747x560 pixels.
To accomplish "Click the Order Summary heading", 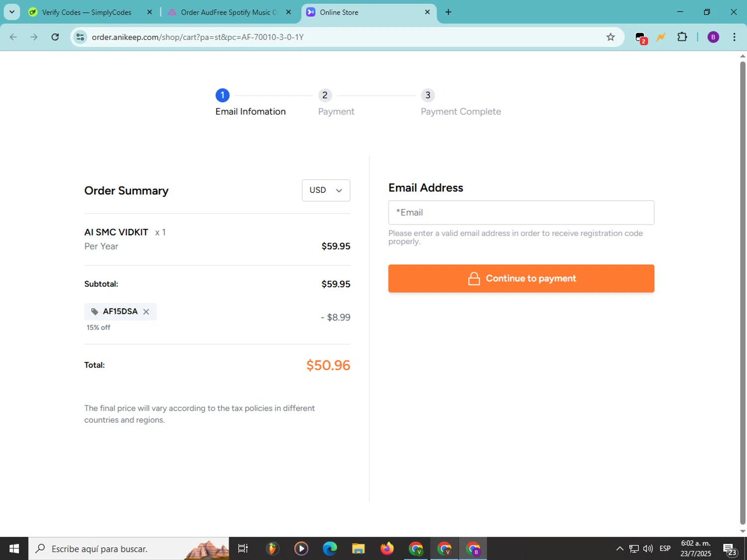I will 126,191.
